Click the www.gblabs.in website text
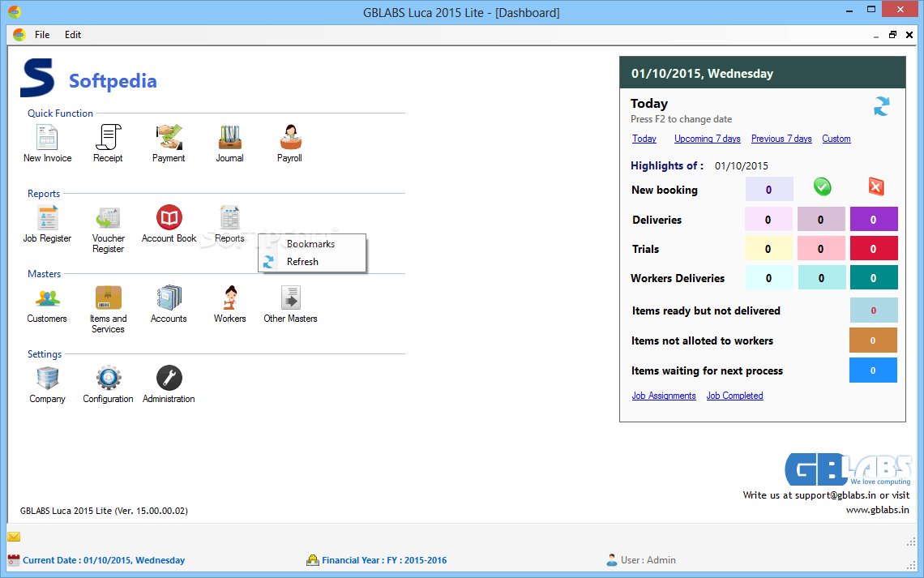 click(878, 510)
